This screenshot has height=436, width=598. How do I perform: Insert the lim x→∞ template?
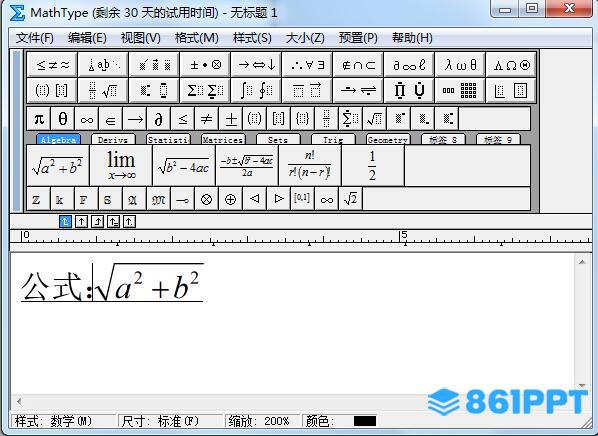point(121,166)
